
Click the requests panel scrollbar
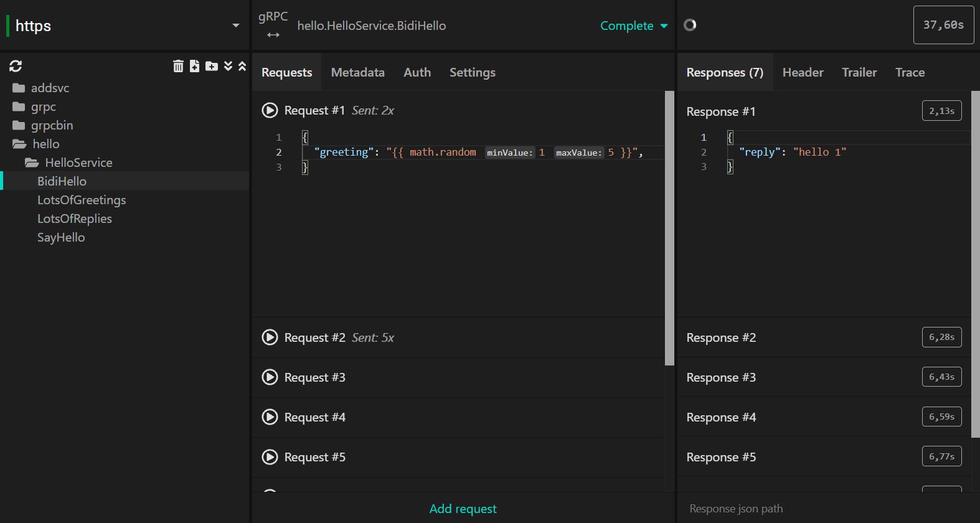(669, 228)
